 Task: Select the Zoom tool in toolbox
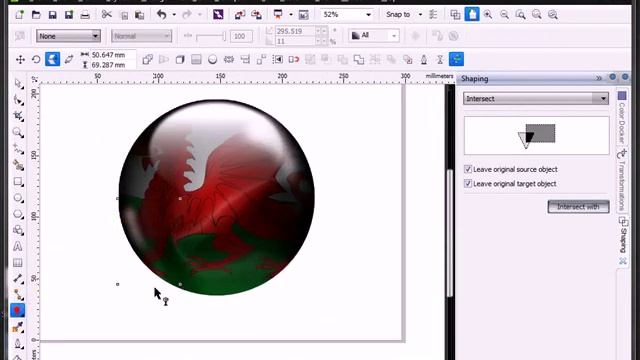[18, 132]
